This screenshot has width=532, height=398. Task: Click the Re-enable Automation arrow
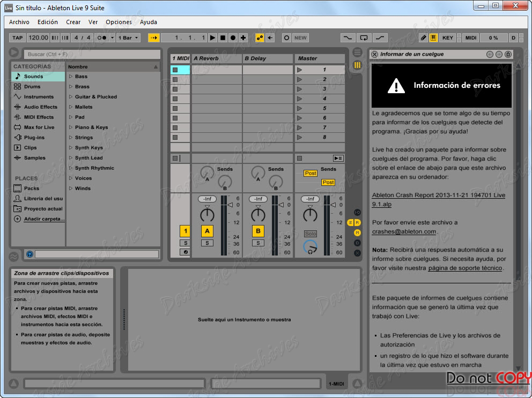point(270,37)
